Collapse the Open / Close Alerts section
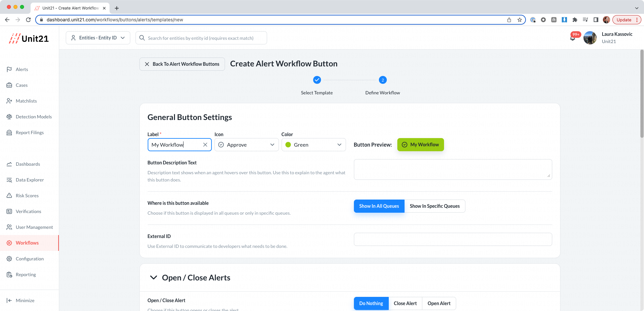Screen dimensions: 644x311 pos(154,277)
